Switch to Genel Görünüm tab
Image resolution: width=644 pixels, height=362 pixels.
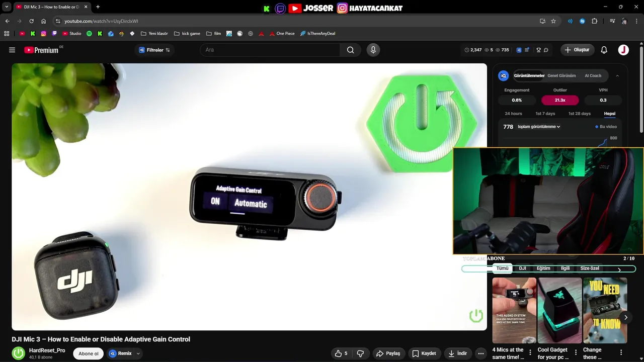tap(561, 76)
